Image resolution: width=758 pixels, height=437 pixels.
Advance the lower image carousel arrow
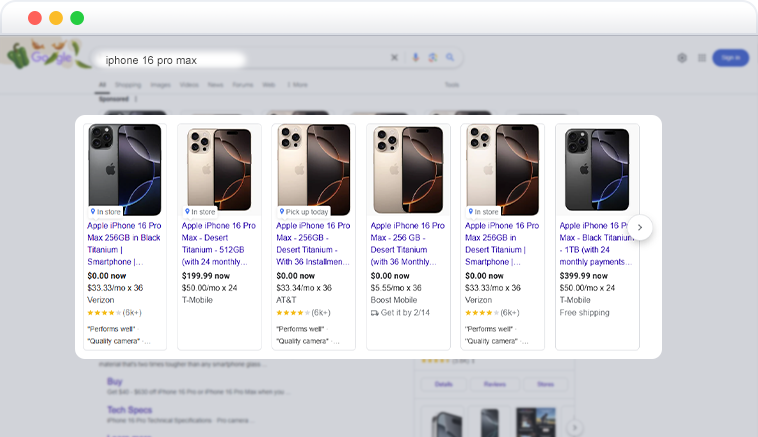pyautogui.click(x=575, y=427)
